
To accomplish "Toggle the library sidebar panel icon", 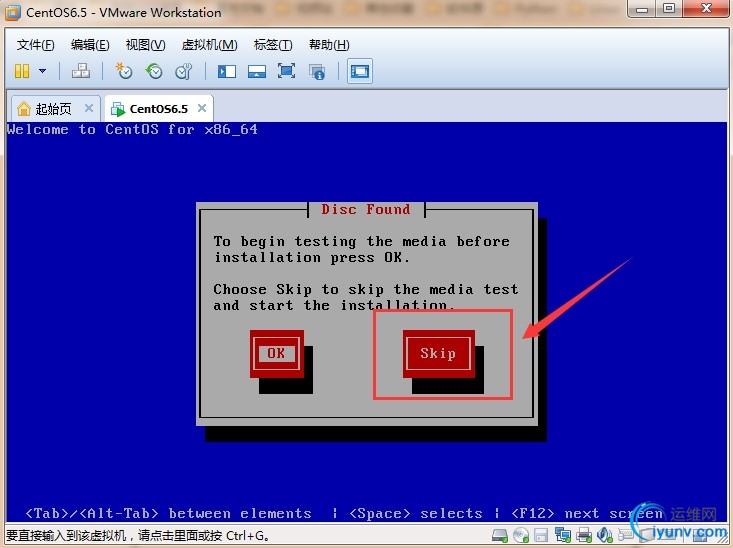I will click(x=227, y=72).
